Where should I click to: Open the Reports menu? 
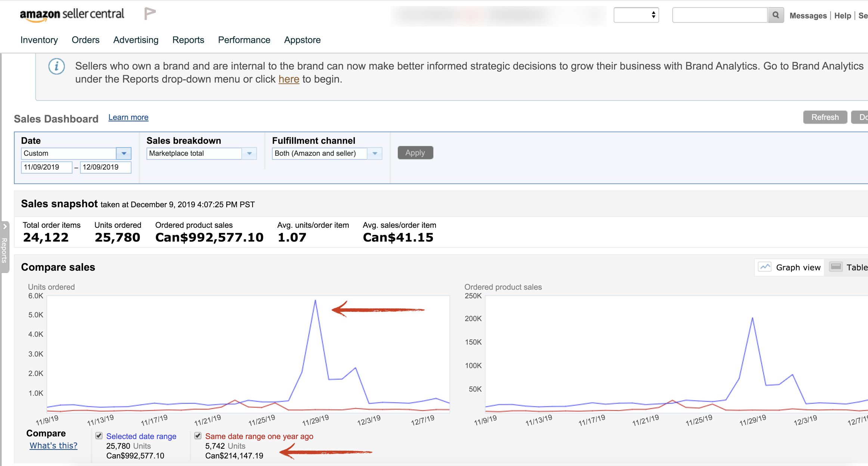[188, 40]
